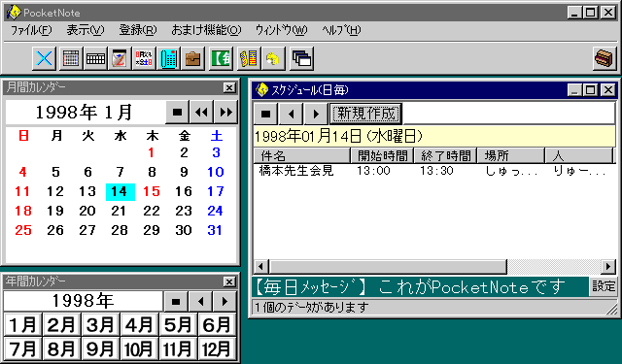Viewport: 622px width, 364px height.
Task: Close the 年間カレンダー panel
Action: pyautogui.click(x=229, y=282)
